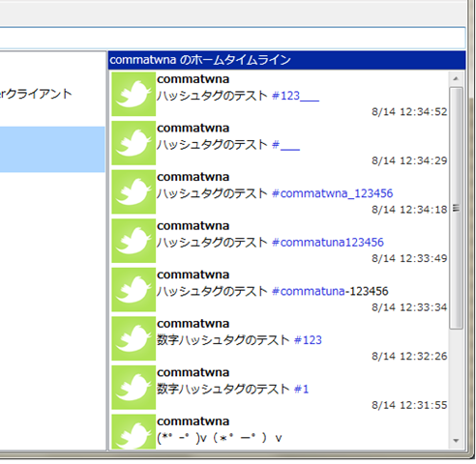Viewport: 476px width, 464px height.
Task: Click username commatwna on the 12:34:18 tweet
Action: point(193,177)
